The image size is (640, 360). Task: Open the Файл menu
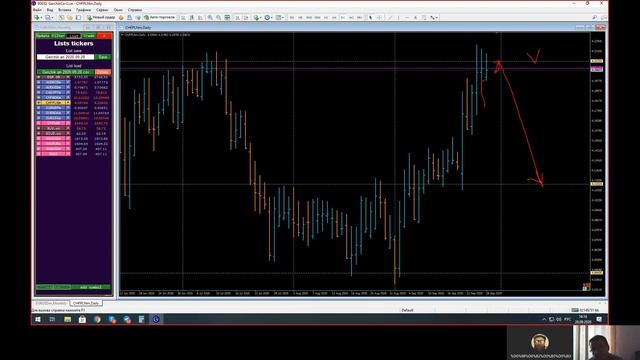click(x=37, y=9)
